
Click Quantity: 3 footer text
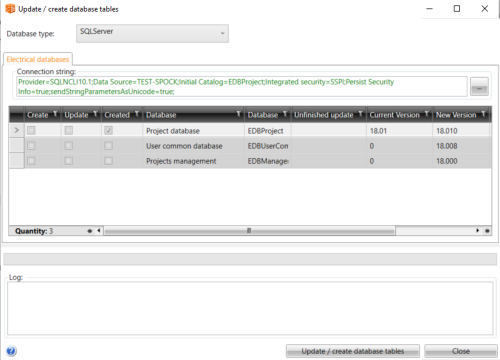(34, 231)
